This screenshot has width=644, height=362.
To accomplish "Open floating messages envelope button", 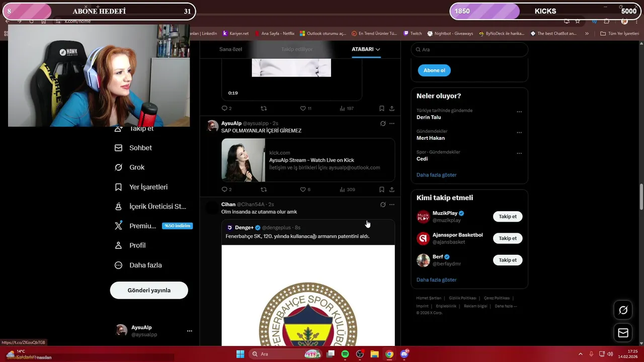I will [623, 333].
